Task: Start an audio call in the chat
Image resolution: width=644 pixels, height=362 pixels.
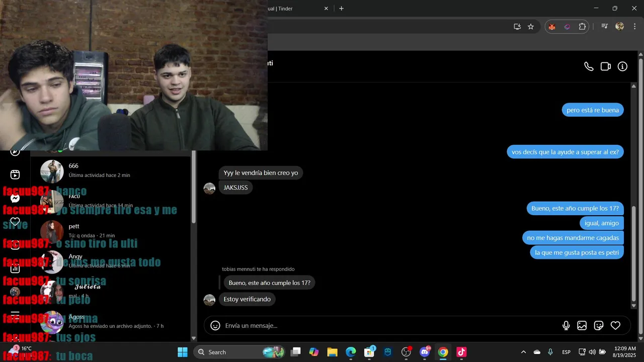Action: pos(589,66)
